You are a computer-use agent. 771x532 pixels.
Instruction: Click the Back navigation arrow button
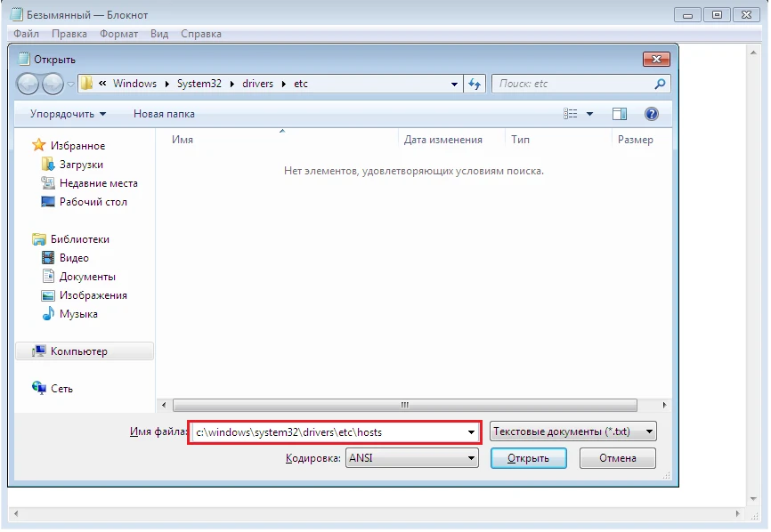click(x=28, y=84)
